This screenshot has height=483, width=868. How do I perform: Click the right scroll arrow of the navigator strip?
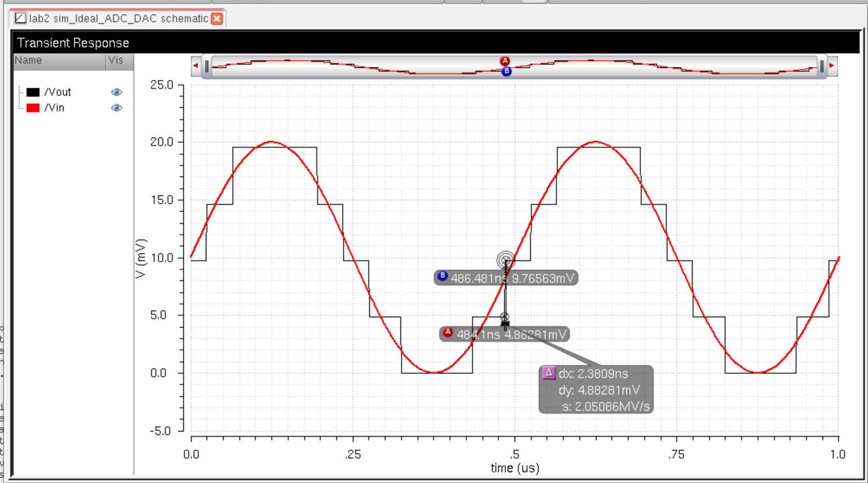point(832,66)
